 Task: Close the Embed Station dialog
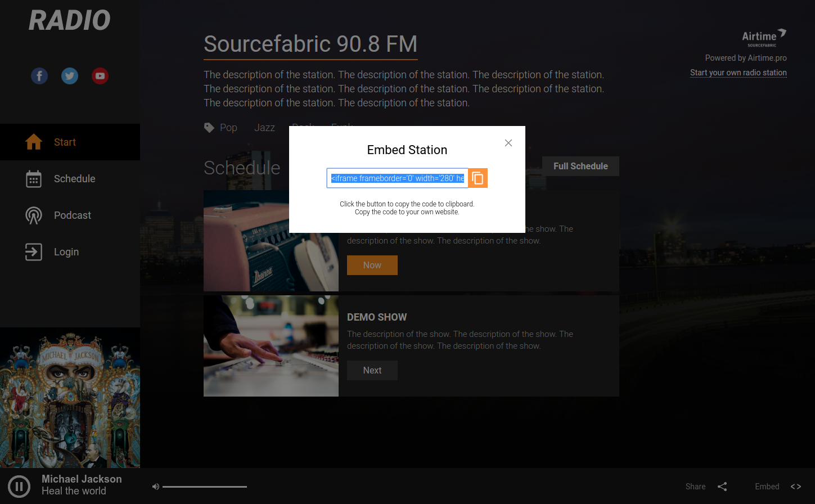coord(508,143)
